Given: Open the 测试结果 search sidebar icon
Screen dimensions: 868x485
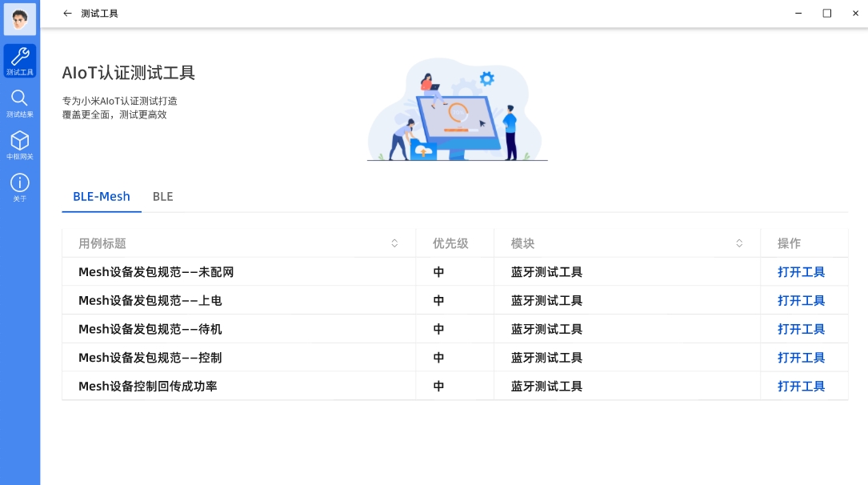Looking at the screenshot, I should pyautogui.click(x=20, y=103).
